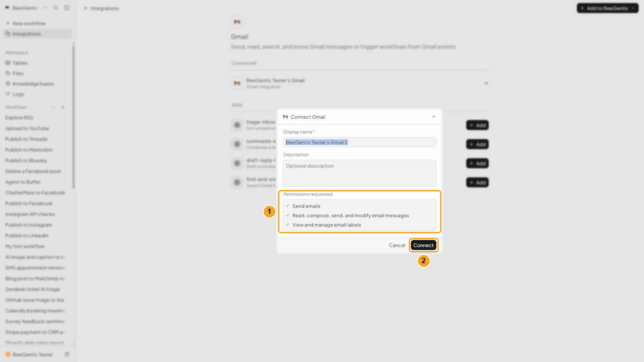This screenshot has width=644, height=362.
Task: Click the sidebar vertical scrollbar
Action: point(73,117)
